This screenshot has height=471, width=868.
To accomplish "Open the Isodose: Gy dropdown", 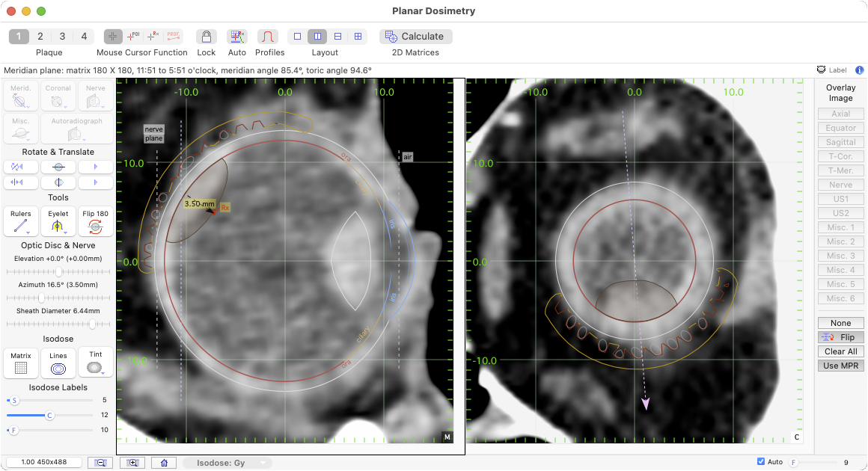I will pyautogui.click(x=227, y=463).
